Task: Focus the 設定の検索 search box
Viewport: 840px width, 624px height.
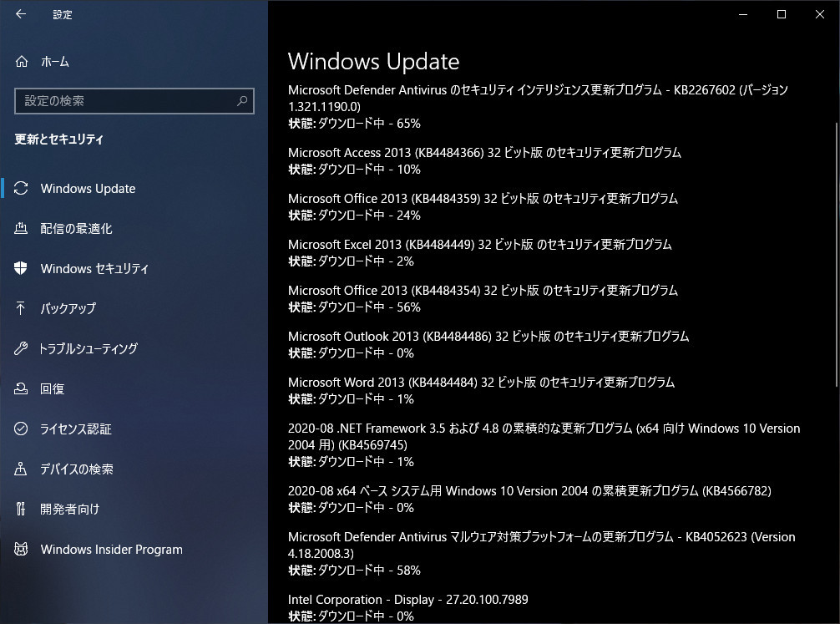Action: pos(134,101)
